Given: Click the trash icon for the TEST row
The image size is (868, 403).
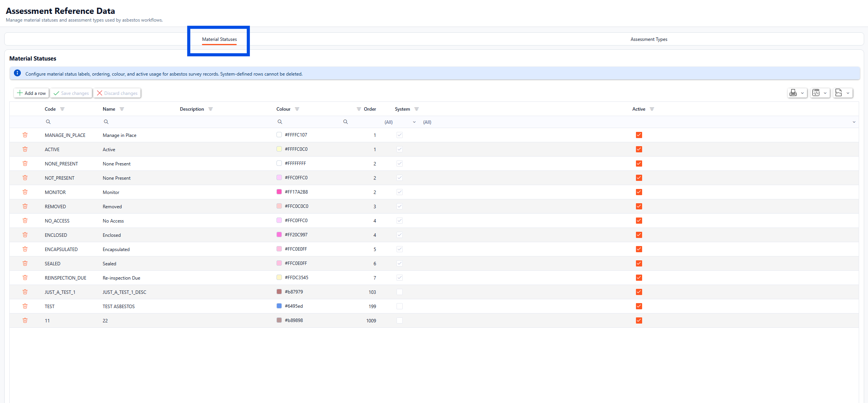Looking at the screenshot, I should (x=25, y=306).
